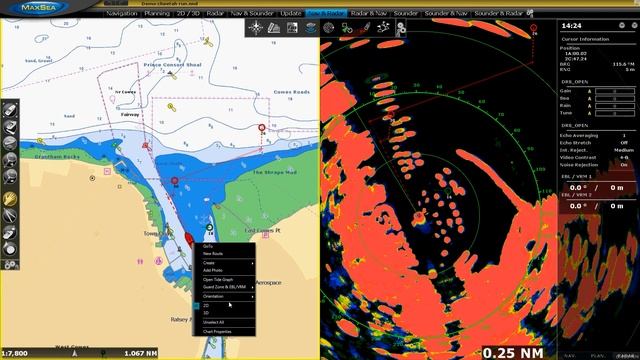Open gears settings icon beside top toolbar
The width and height of the screenshot is (640, 360).
[401, 28]
